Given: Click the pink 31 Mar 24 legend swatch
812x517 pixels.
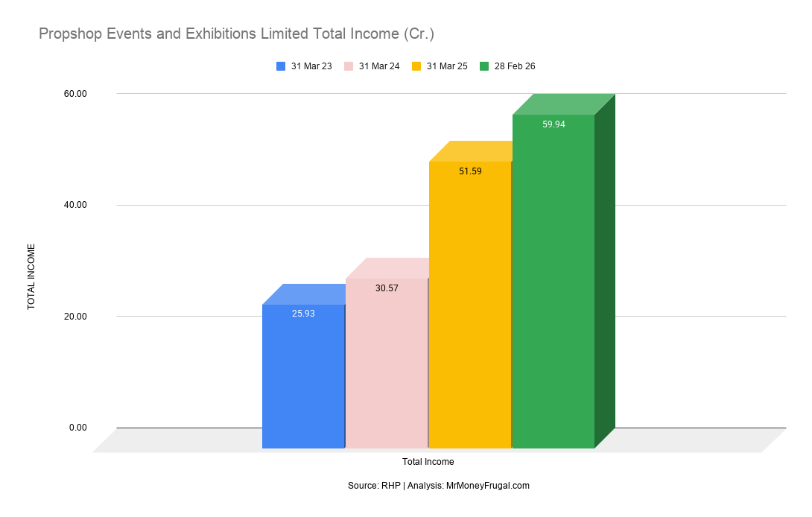Looking at the screenshot, I should (349, 66).
